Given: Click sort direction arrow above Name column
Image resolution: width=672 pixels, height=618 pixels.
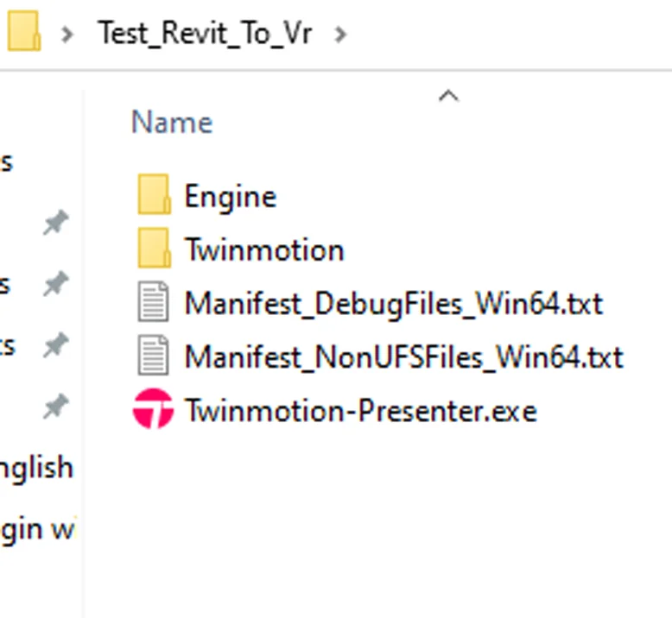Looking at the screenshot, I should [448, 96].
